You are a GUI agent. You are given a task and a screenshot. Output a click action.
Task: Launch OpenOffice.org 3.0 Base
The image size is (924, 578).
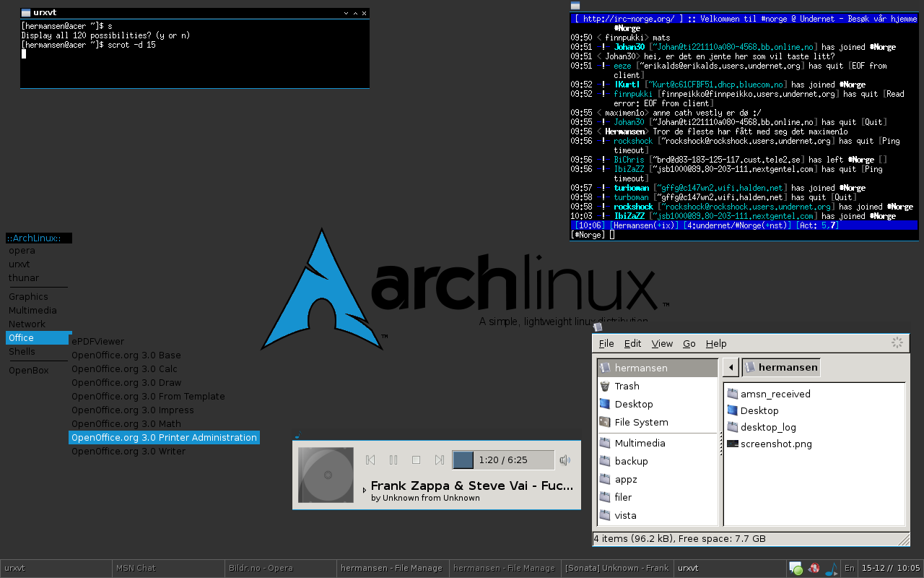[x=164, y=355]
